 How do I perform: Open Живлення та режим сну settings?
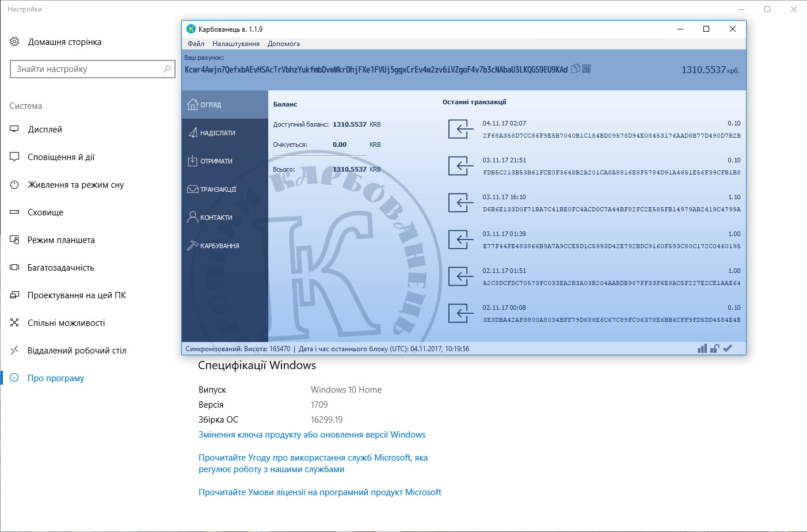point(76,185)
